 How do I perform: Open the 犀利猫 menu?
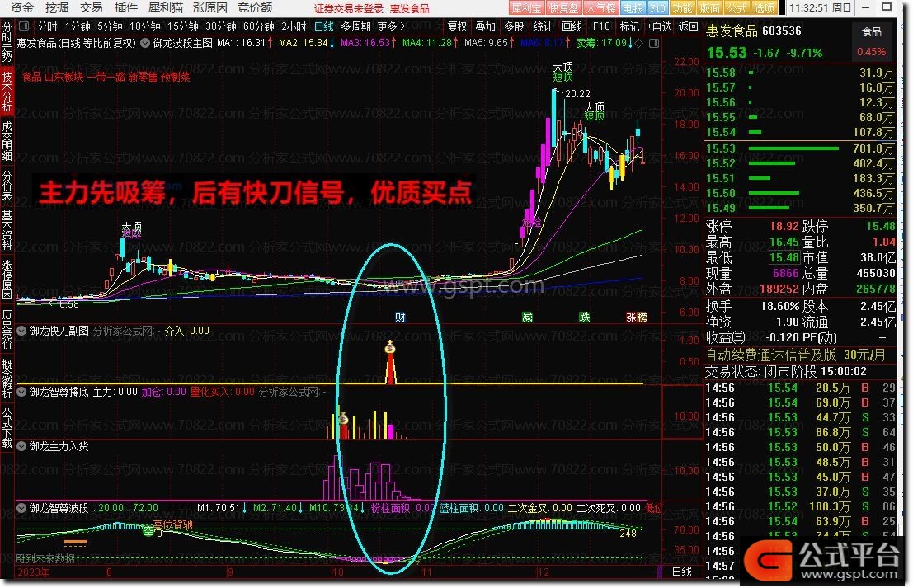tap(166, 7)
